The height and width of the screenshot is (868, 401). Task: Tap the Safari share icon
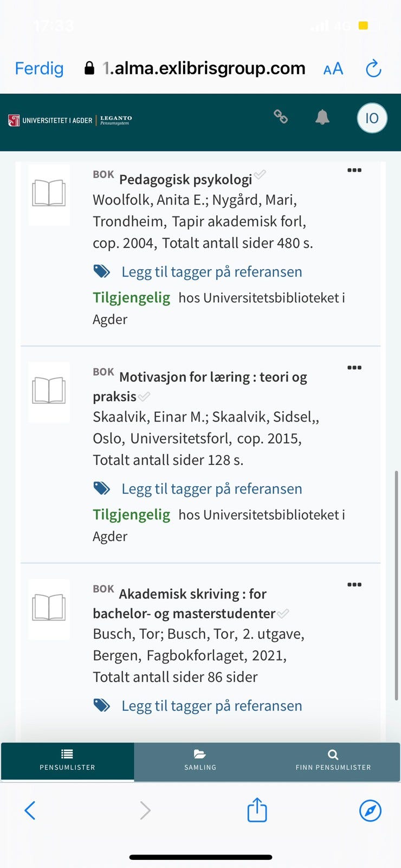257,810
